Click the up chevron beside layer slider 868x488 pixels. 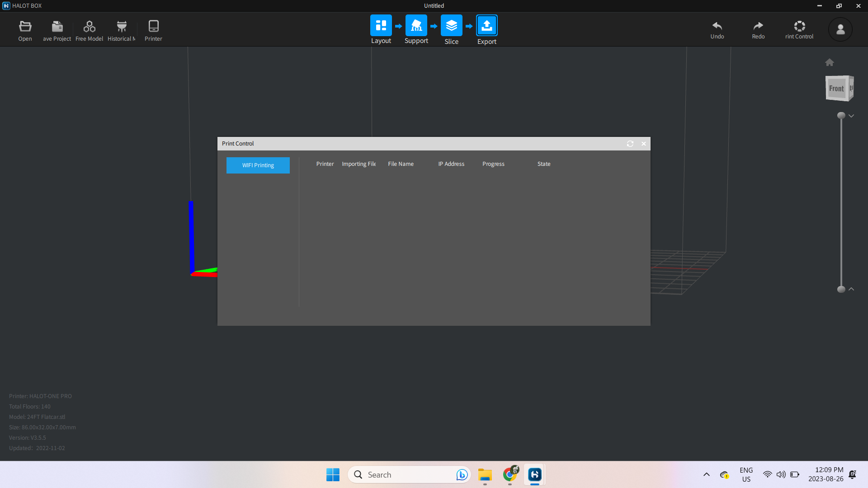tap(851, 289)
